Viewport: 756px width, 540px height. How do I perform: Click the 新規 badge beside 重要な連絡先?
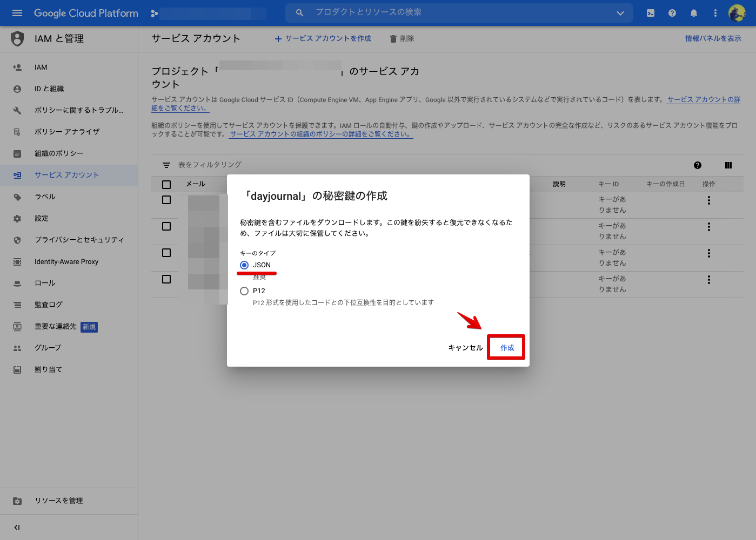[x=89, y=327]
